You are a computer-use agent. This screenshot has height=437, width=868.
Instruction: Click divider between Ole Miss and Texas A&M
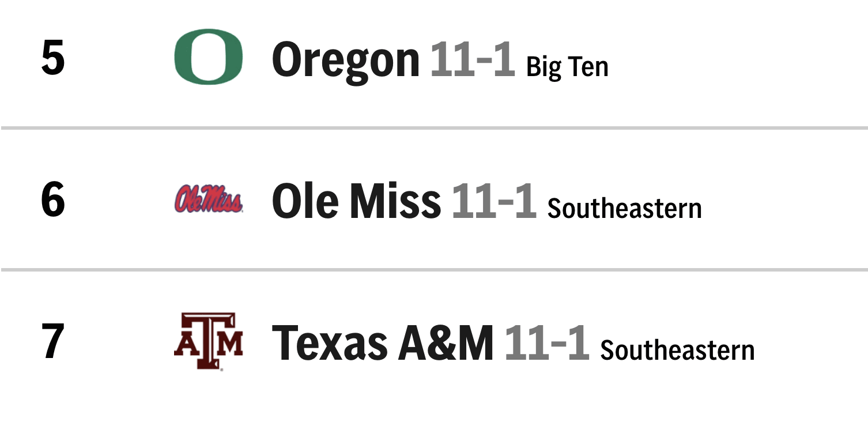(x=434, y=269)
